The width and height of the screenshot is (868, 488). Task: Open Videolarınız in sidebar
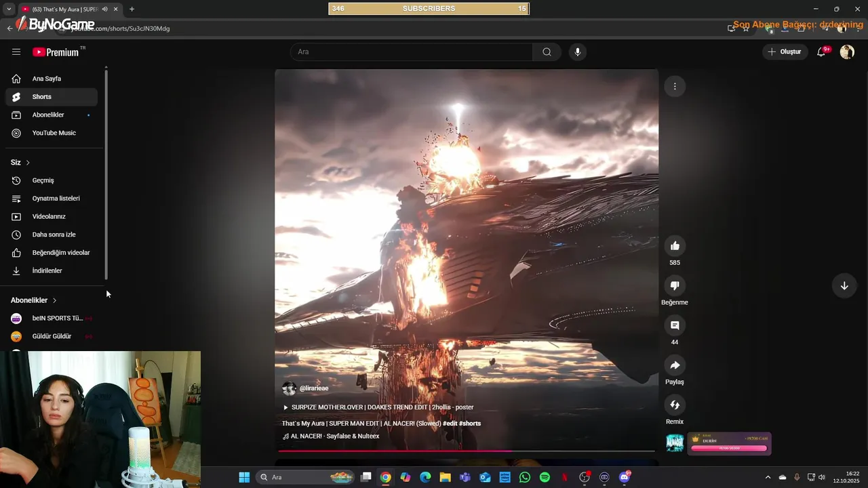point(52,216)
